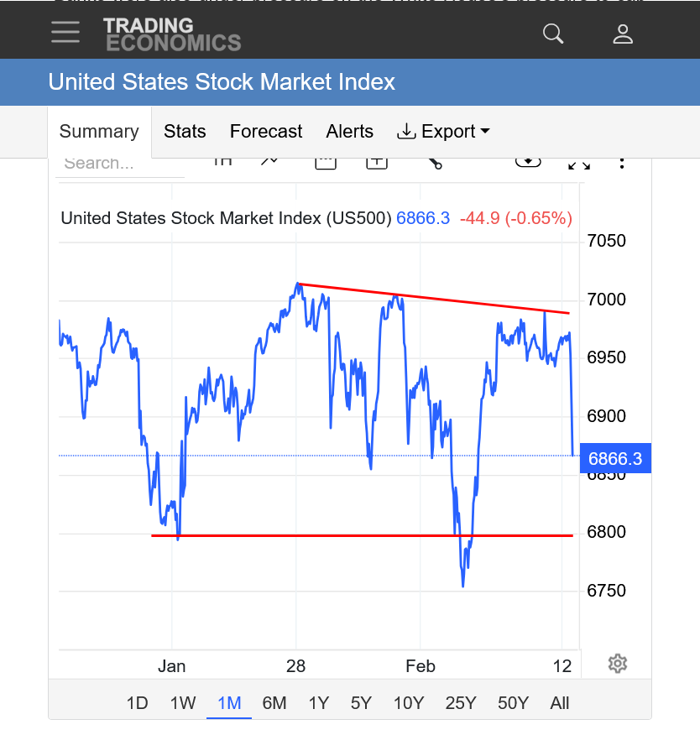The height and width of the screenshot is (756, 700).
Task: Click the Trading Economics logo
Action: 172,34
